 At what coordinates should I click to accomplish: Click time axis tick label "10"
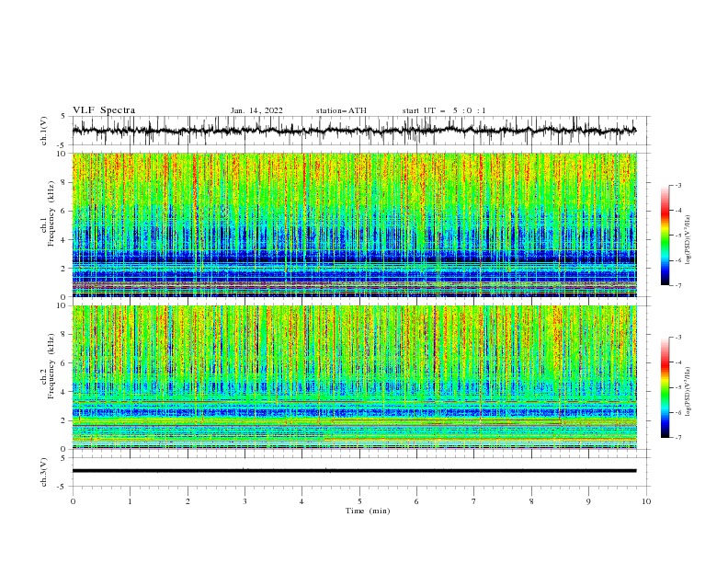pos(646,501)
